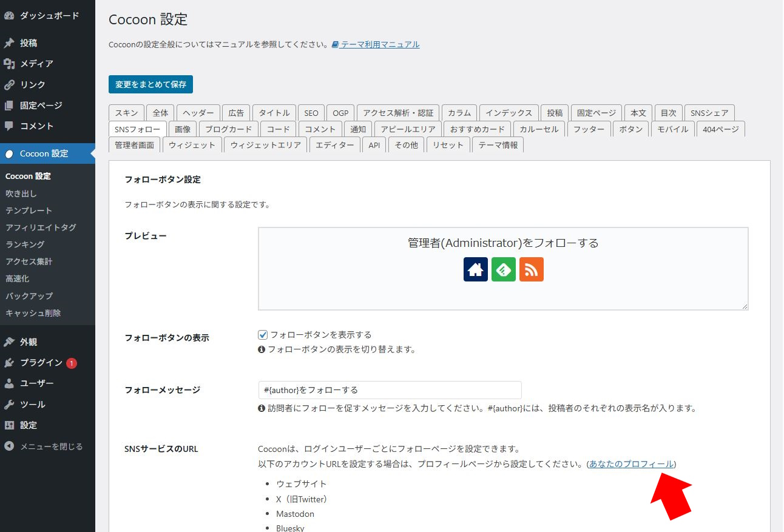Click the Cocoon circle icon in sidebar
784x532 pixels.
click(x=9, y=153)
